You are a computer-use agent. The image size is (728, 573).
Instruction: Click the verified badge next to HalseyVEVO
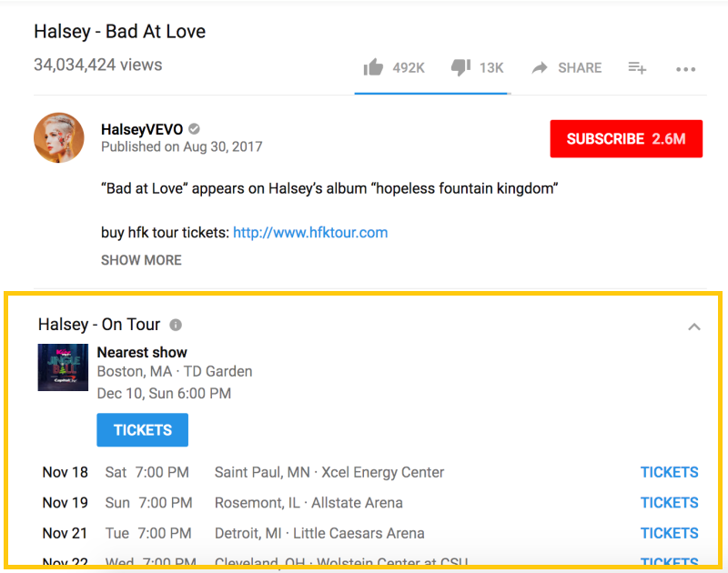(195, 128)
